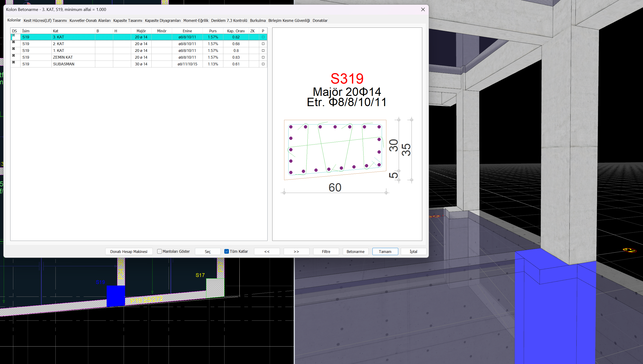
Task: Click the "0.82" Kap. Oranı cell
Action: (236, 37)
